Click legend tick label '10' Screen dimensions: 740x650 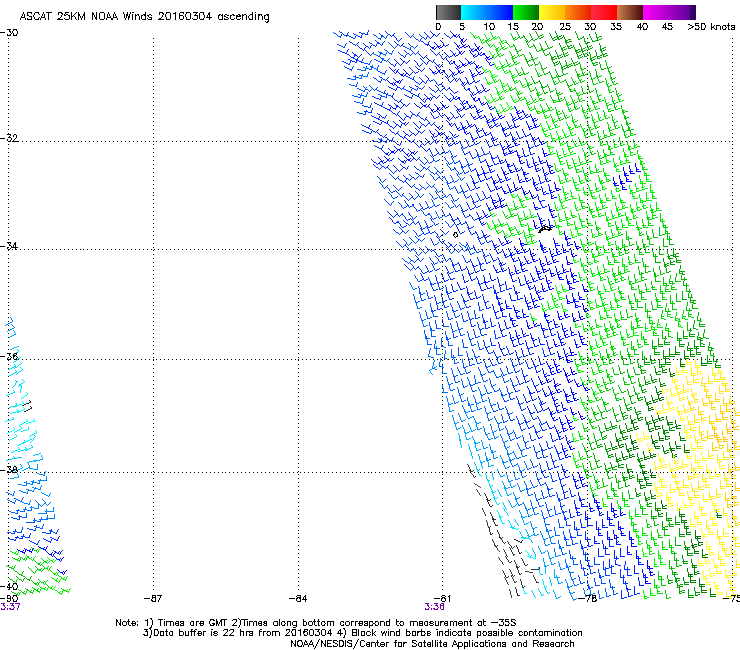click(x=489, y=27)
